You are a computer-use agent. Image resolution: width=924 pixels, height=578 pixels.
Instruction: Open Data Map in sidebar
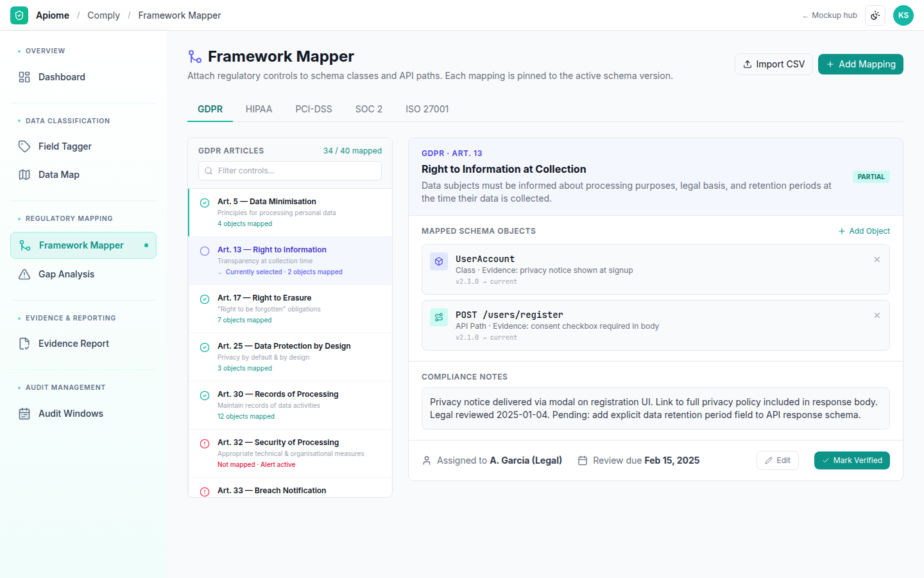coord(83,175)
